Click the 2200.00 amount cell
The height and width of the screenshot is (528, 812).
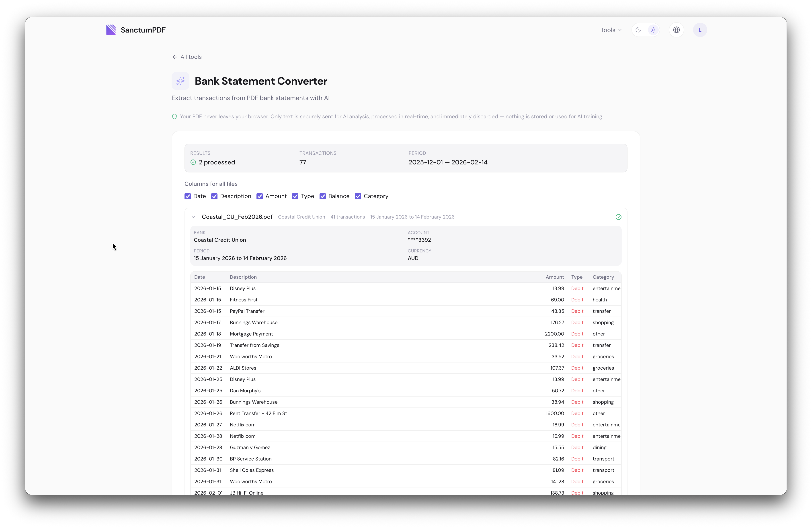click(554, 334)
